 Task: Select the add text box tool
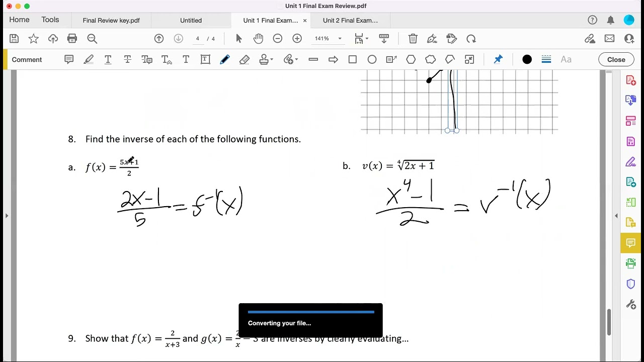click(x=205, y=59)
